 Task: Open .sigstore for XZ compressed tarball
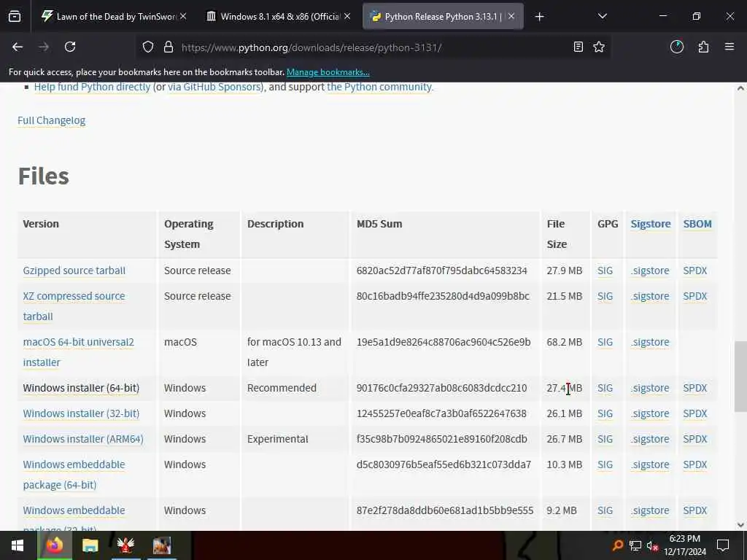[x=650, y=296]
